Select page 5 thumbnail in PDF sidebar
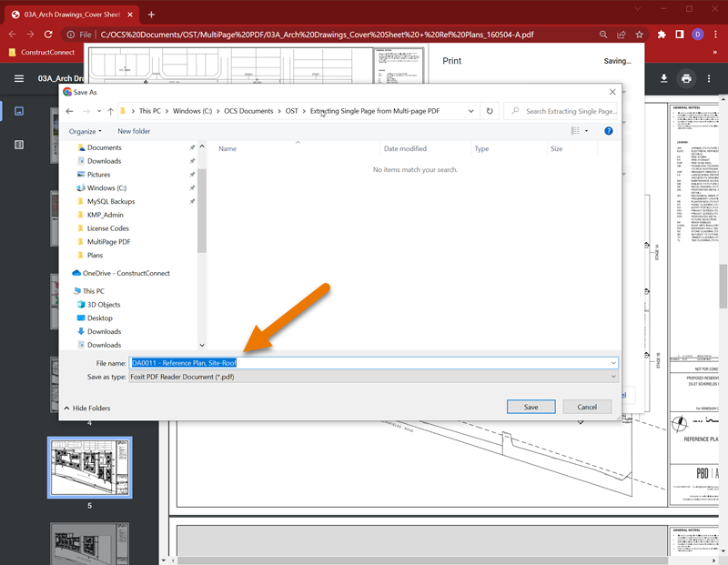The width and height of the screenshot is (728, 565). (x=89, y=468)
